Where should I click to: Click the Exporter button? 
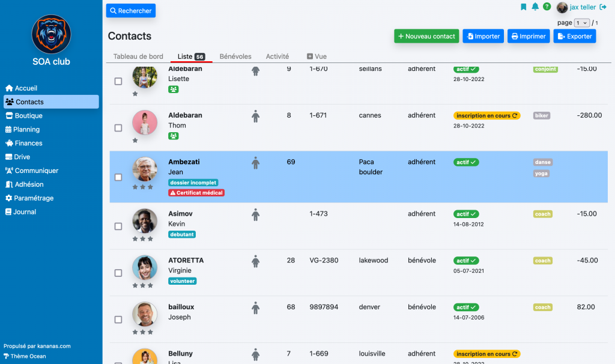click(x=575, y=36)
